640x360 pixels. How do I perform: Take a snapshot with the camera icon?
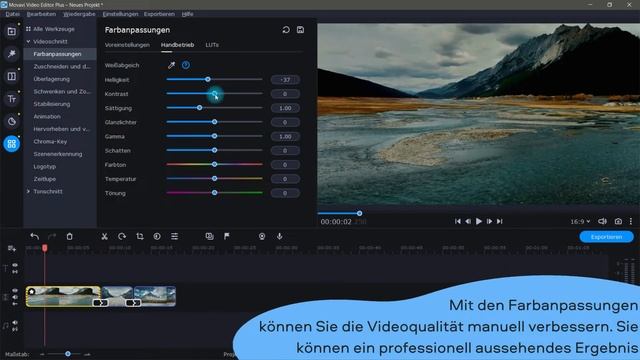coord(618,221)
